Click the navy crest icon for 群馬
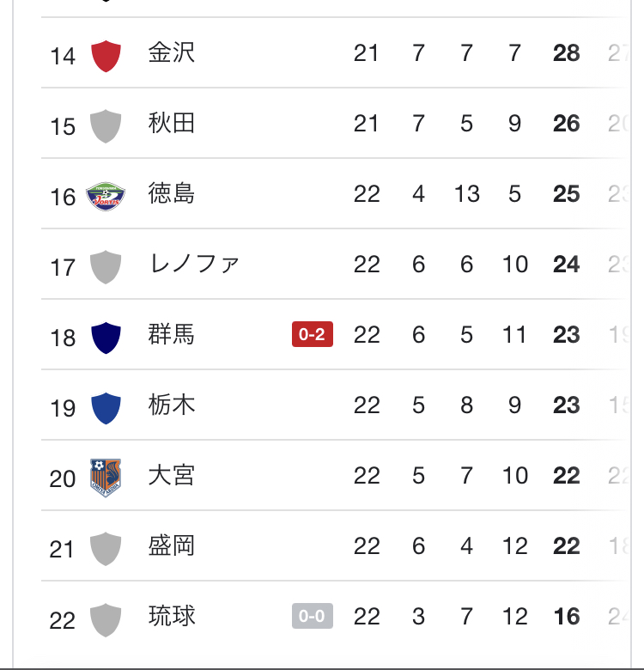Image resolution: width=644 pixels, height=670 pixels. click(106, 337)
